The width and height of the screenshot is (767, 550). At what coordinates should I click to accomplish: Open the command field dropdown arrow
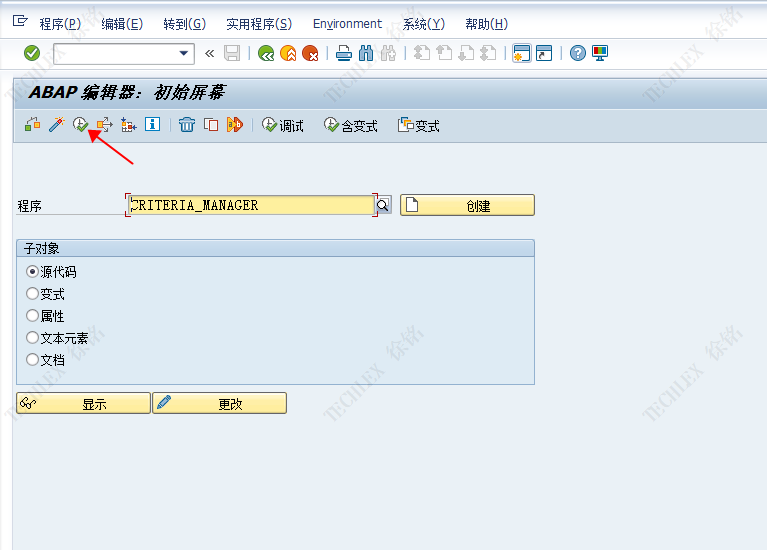click(x=184, y=54)
